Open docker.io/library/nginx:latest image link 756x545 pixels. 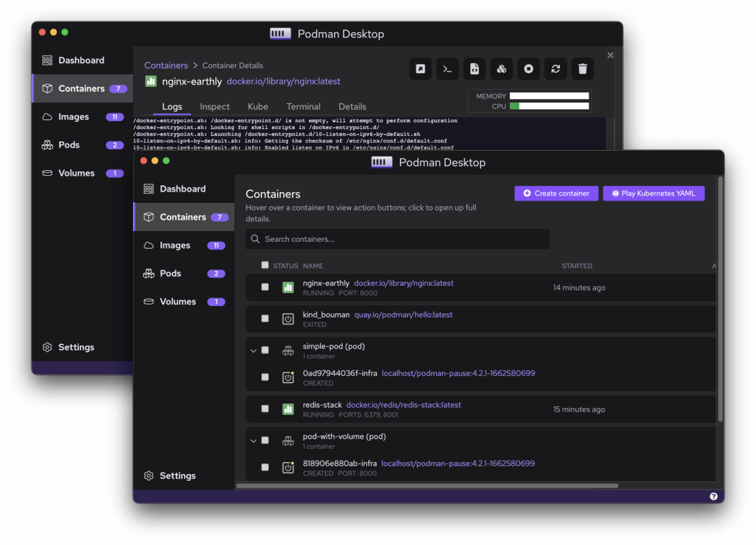pos(403,283)
